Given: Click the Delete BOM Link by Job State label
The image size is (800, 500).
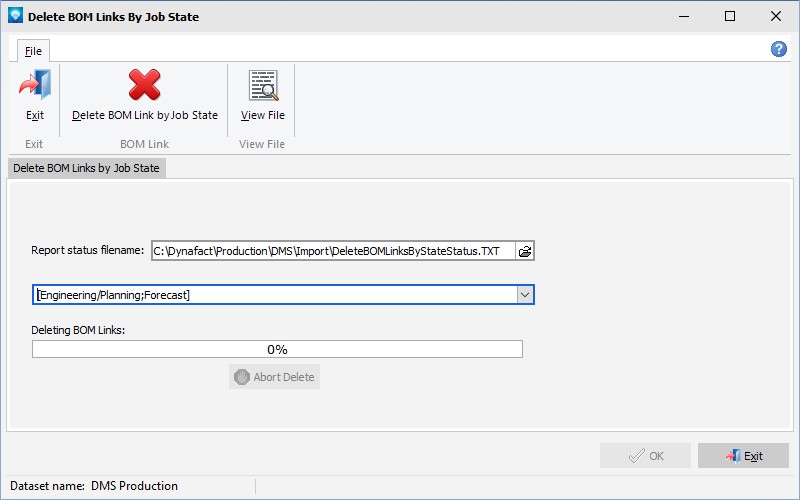Looking at the screenshot, I should tap(145, 115).
